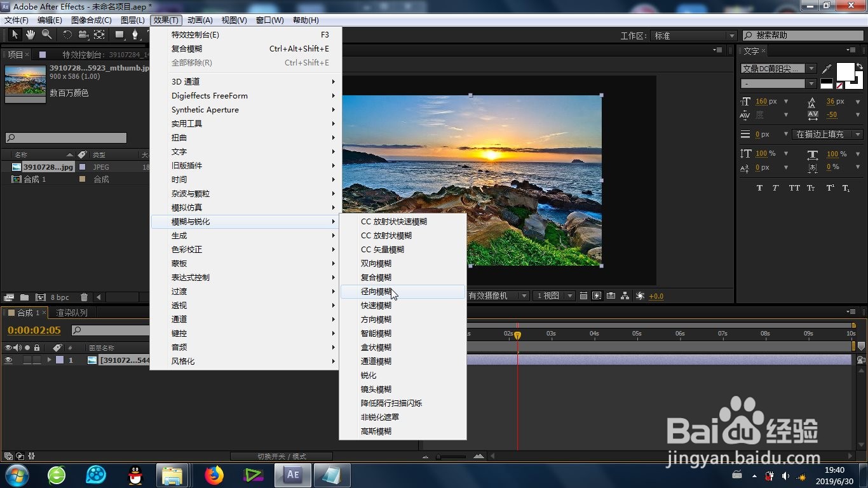The image size is (868, 488).
Task: Click the flowchart view icon below the composition
Action: 625,295
